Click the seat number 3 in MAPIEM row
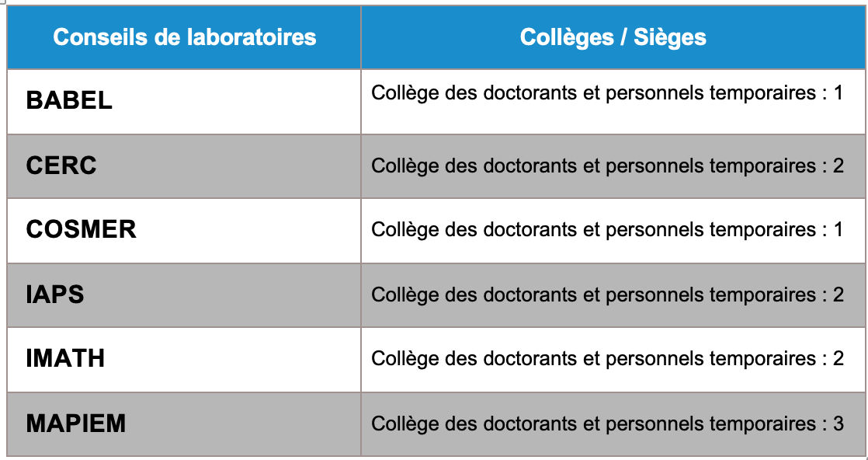The image size is (868, 460). pos(838,423)
